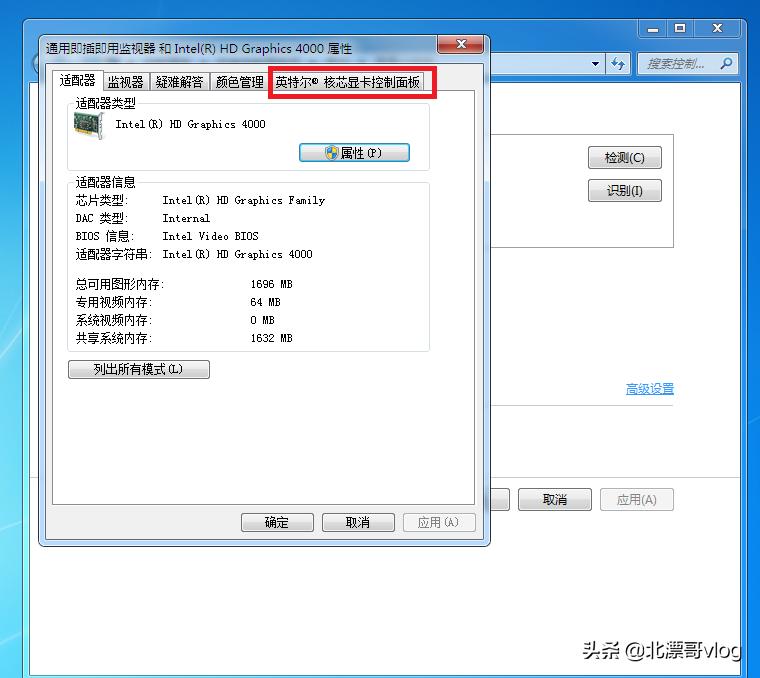
Task: Click 取消 in the background window
Action: (554, 499)
